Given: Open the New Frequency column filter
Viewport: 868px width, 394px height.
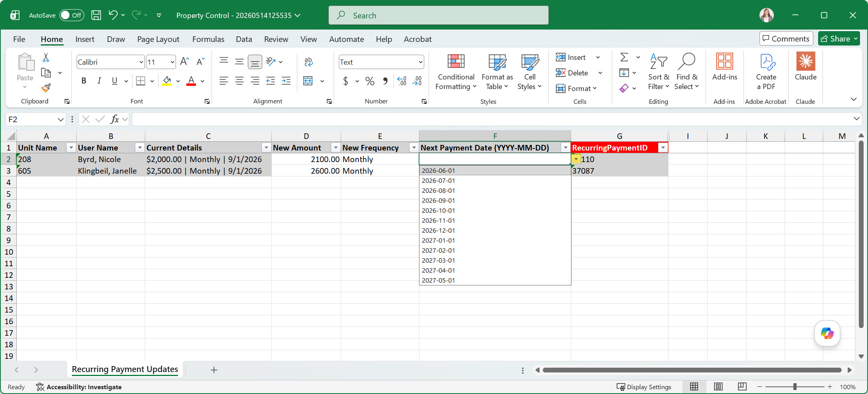Looking at the screenshot, I should 414,148.
